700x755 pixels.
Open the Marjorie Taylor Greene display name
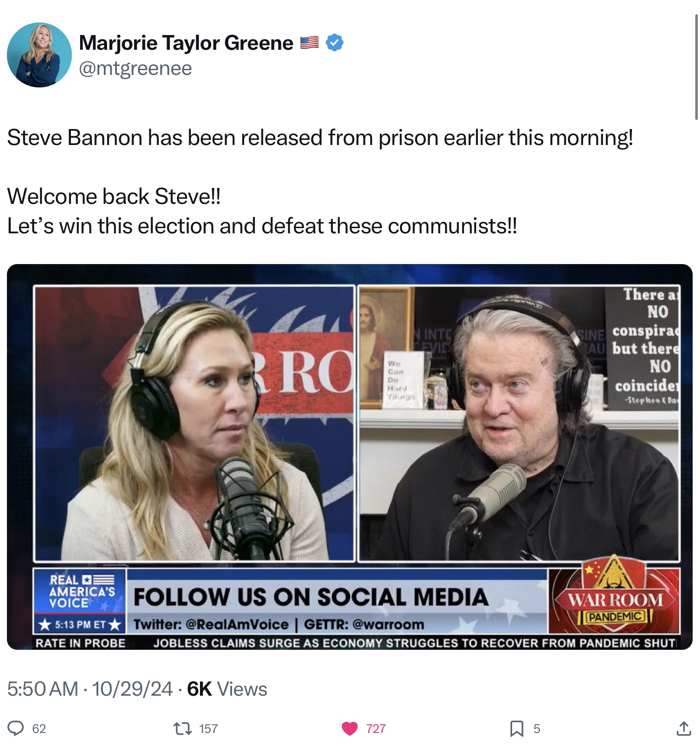(x=186, y=43)
